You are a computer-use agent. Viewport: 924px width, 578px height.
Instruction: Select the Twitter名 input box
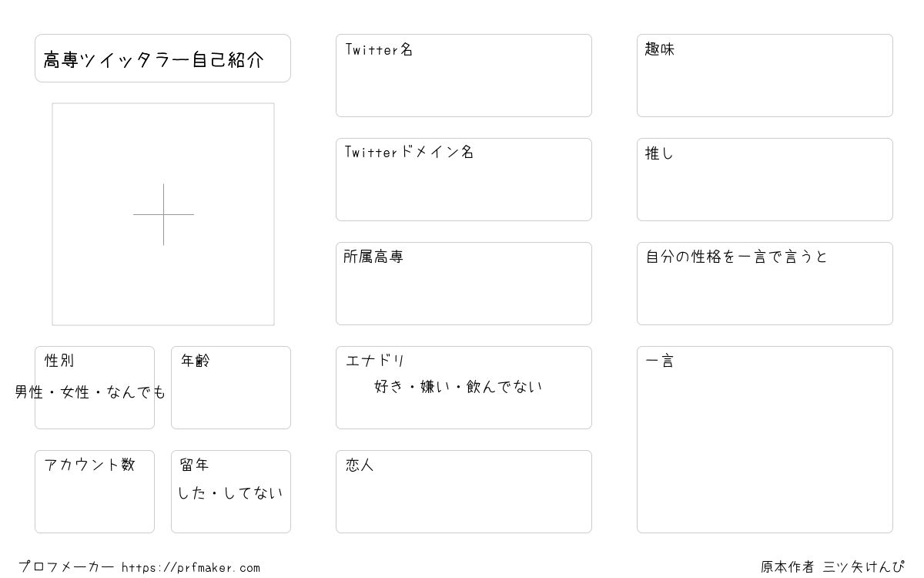(x=464, y=76)
